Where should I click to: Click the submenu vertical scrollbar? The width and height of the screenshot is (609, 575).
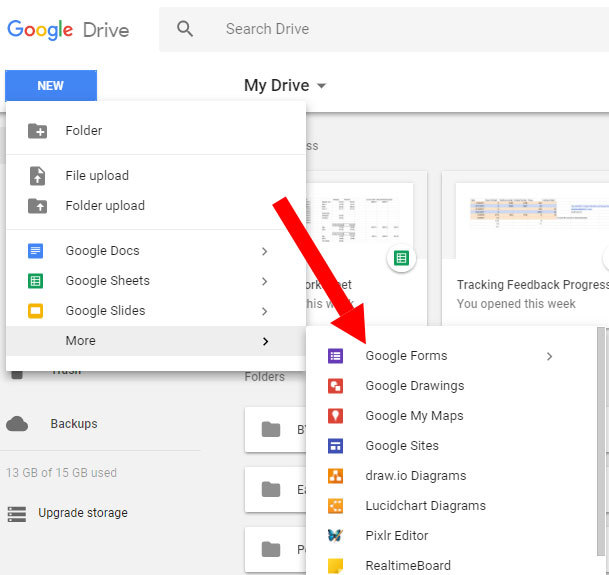pyautogui.click(x=601, y=442)
